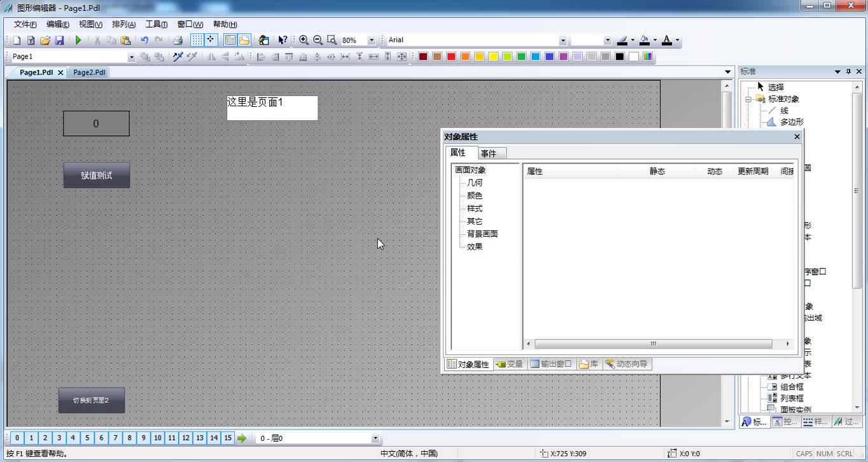Toggle grid display on the canvas
Image resolution: width=868 pixels, height=462 pixels.
[x=197, y=40]
